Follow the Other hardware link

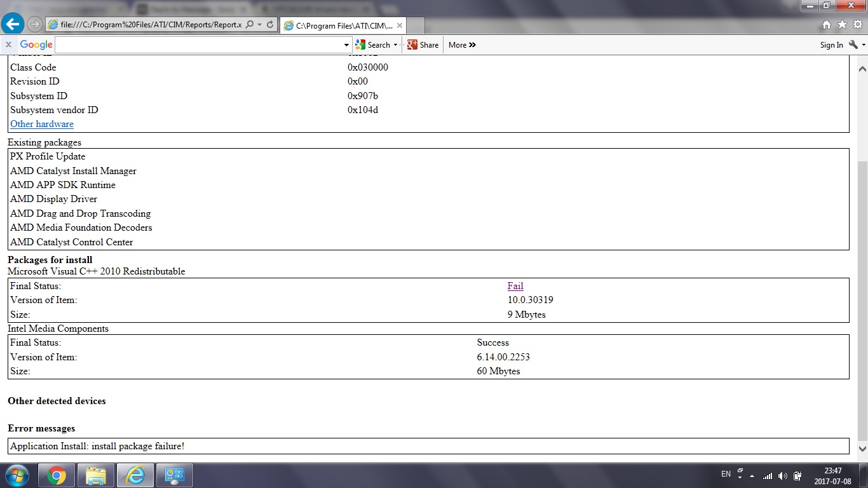coord(42,124)
